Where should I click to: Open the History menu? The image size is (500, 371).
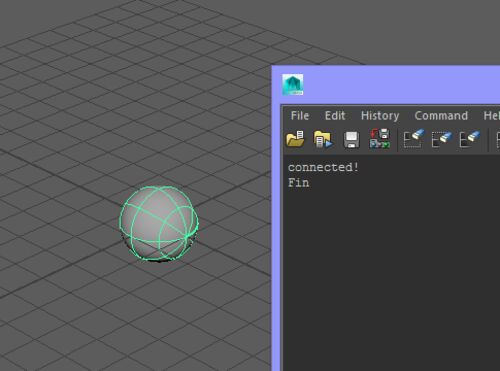[380, 116]
